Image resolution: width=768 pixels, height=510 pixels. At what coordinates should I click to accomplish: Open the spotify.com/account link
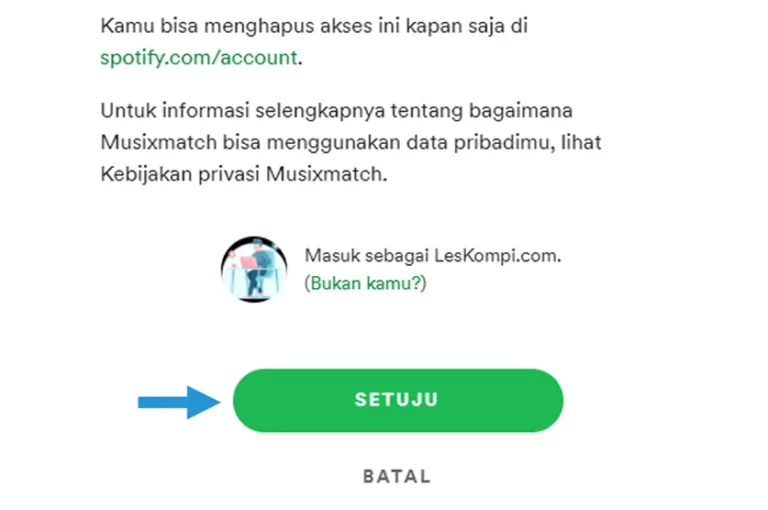[x=199, y=58]
